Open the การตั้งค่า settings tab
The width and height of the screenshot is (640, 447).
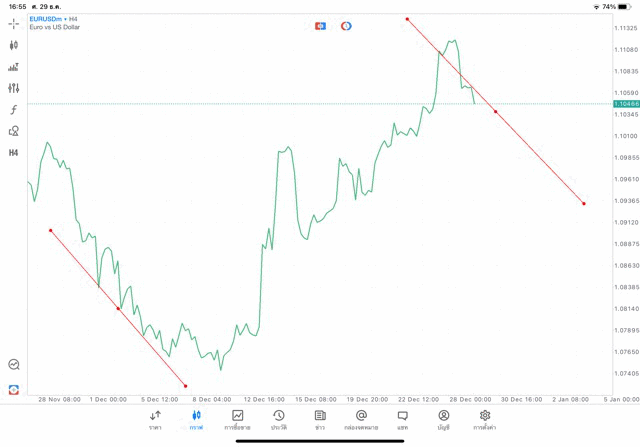[x=485, y=420]
